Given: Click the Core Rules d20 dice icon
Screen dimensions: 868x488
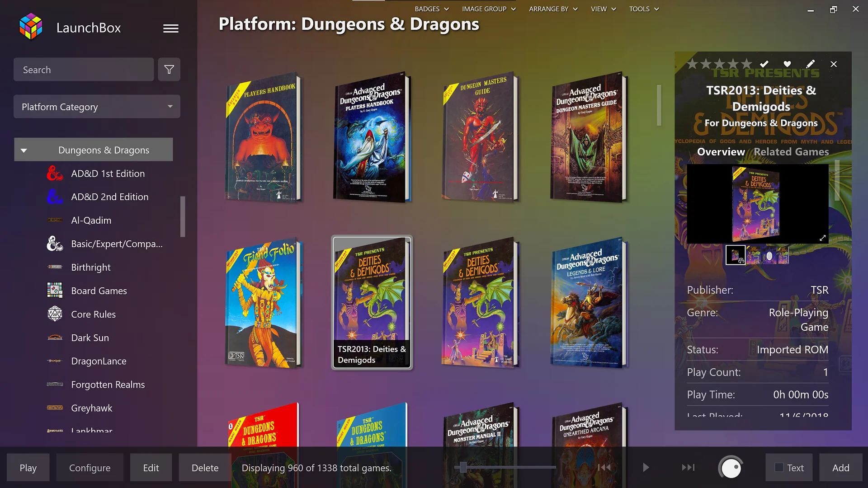Looking at the screenshot, I should pos(55,314).
